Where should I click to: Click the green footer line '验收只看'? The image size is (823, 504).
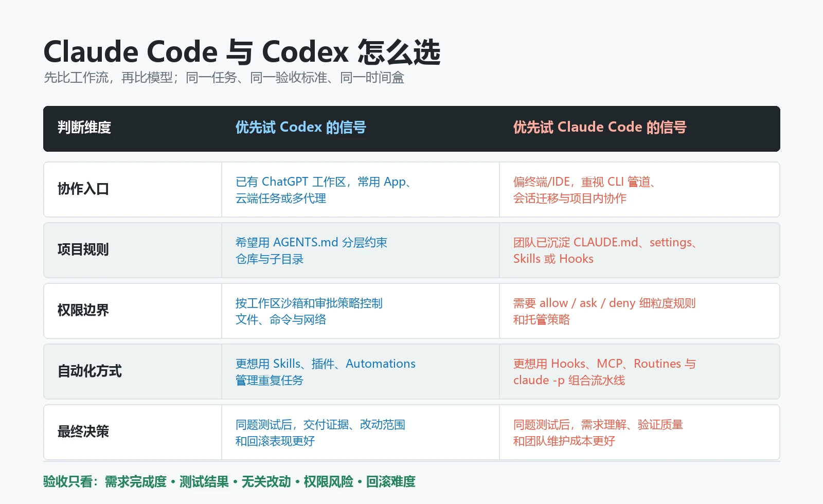coord(229,482)
